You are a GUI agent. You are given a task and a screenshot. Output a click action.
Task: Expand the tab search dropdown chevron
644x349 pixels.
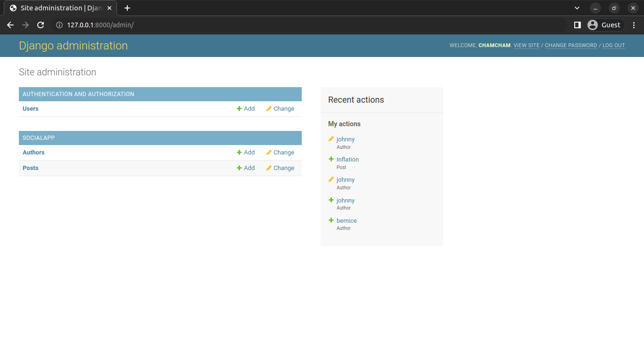click(x=577, y=8)
